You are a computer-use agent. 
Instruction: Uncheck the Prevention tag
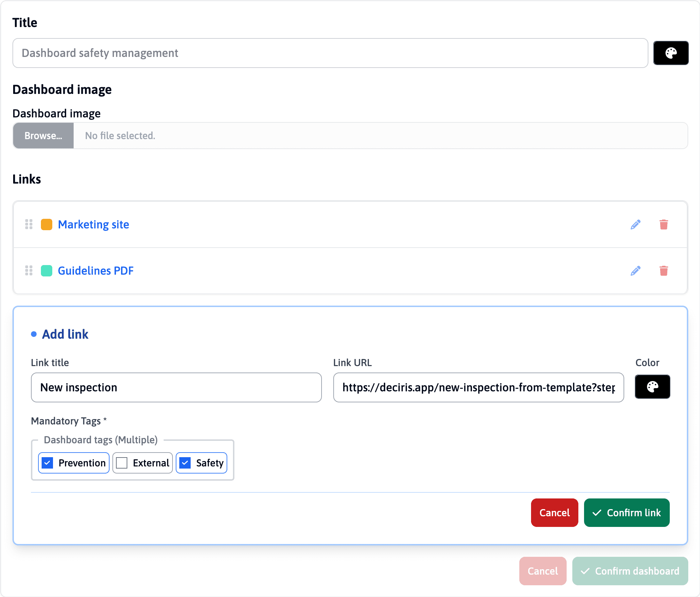point(47,463)
